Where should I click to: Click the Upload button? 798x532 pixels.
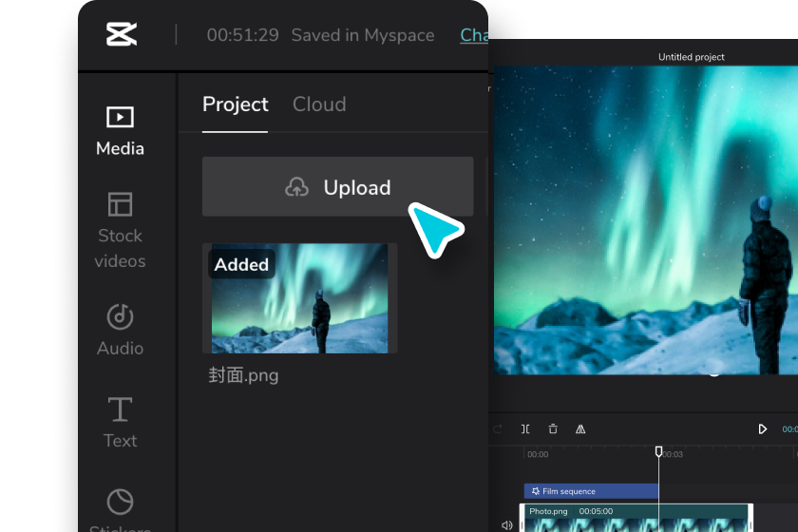point(338,187)
